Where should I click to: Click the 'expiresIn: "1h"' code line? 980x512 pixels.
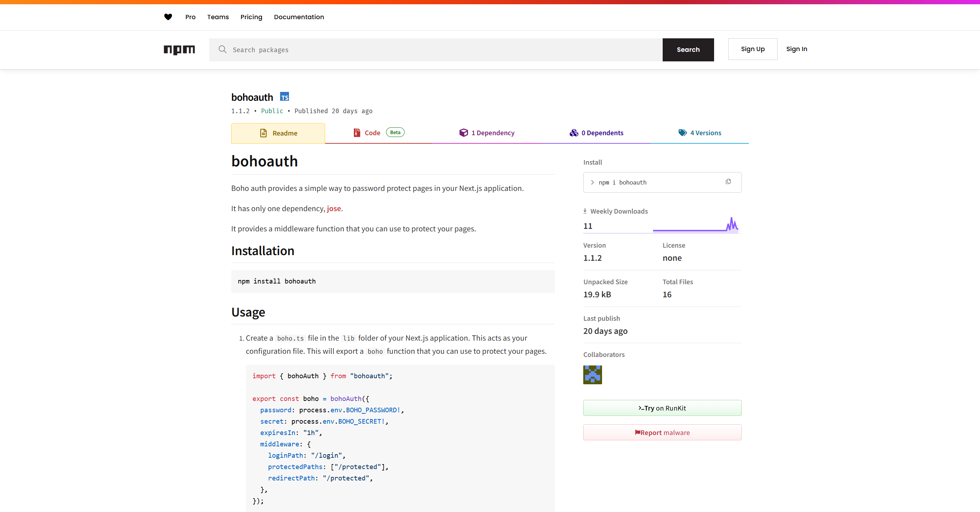[x=291, y=433]
